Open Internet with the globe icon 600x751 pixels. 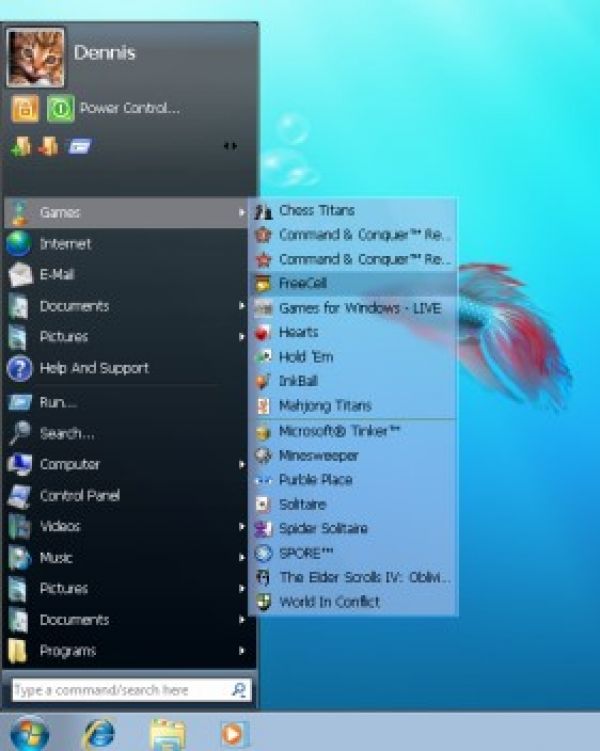[x=126, y=244]
